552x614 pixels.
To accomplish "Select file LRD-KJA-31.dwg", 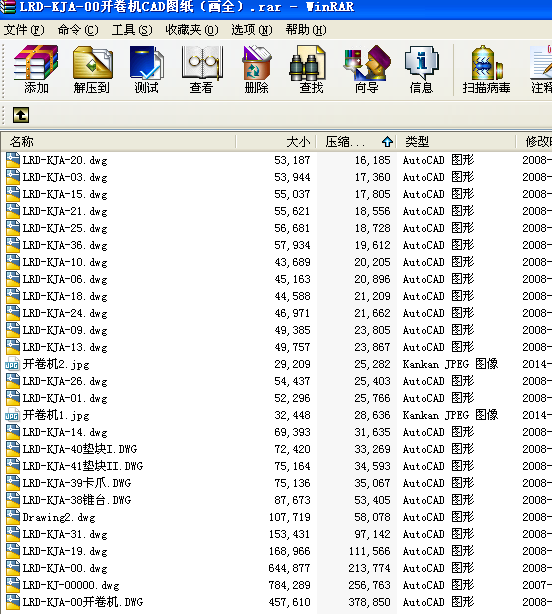I will 65,534.
